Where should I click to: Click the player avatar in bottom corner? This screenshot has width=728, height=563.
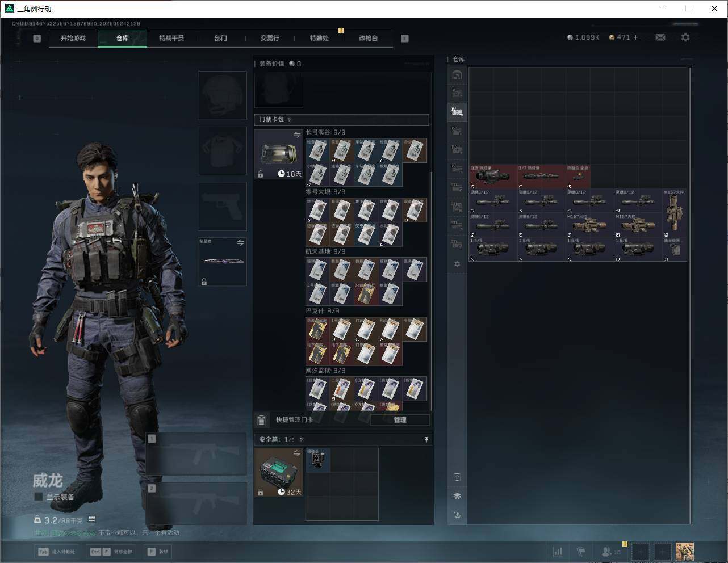685,552
